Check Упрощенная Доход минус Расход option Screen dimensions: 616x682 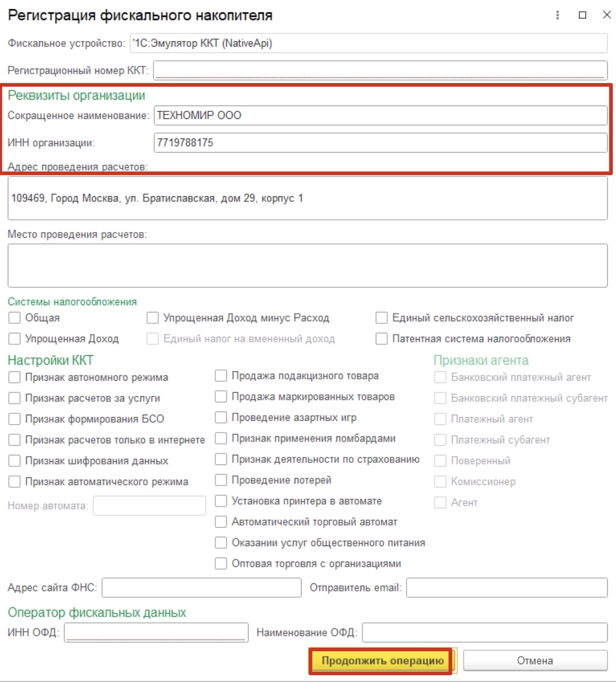pos(153,318)
